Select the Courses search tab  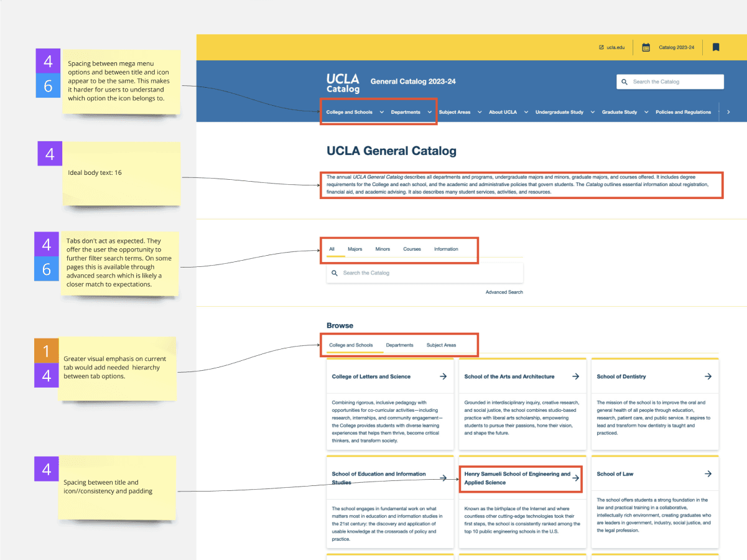(412, 249)
